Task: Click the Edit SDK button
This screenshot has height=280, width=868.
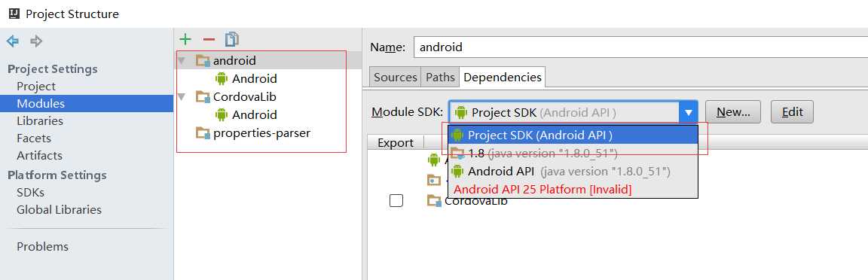Action: (792, 112)
